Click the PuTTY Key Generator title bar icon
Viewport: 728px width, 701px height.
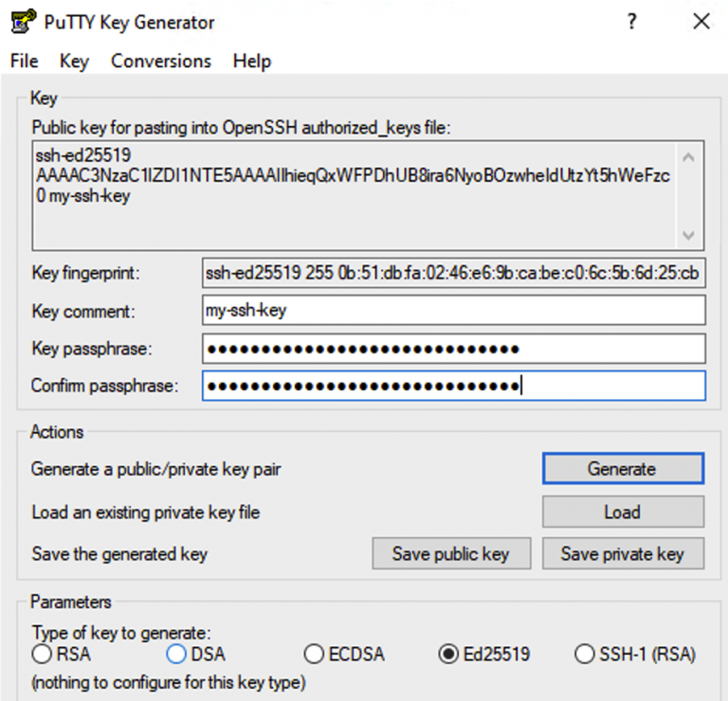click(x=23, y=22)
